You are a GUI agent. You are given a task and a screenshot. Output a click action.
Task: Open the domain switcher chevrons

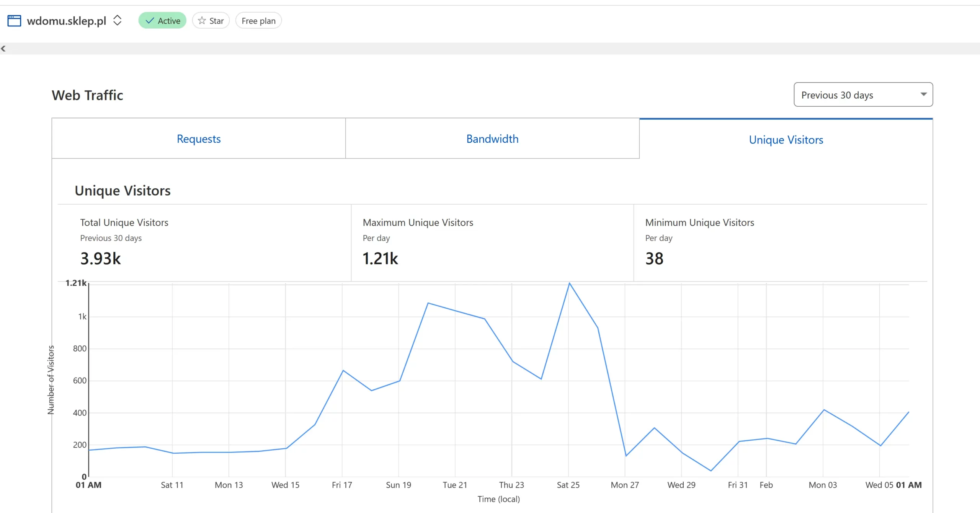coord(118,20)
